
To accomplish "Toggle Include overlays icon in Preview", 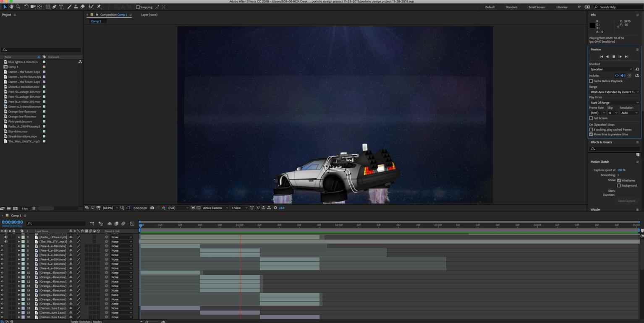I will 629,76.
